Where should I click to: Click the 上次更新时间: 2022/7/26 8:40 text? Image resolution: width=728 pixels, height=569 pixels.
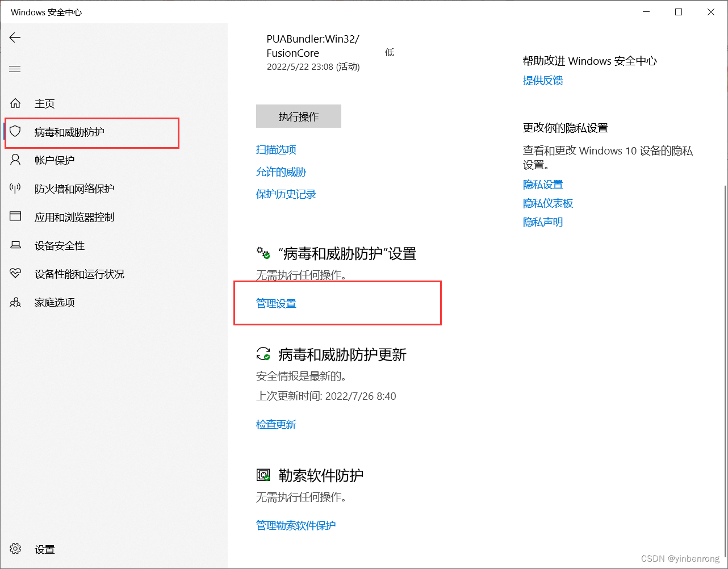coord(326,396)
